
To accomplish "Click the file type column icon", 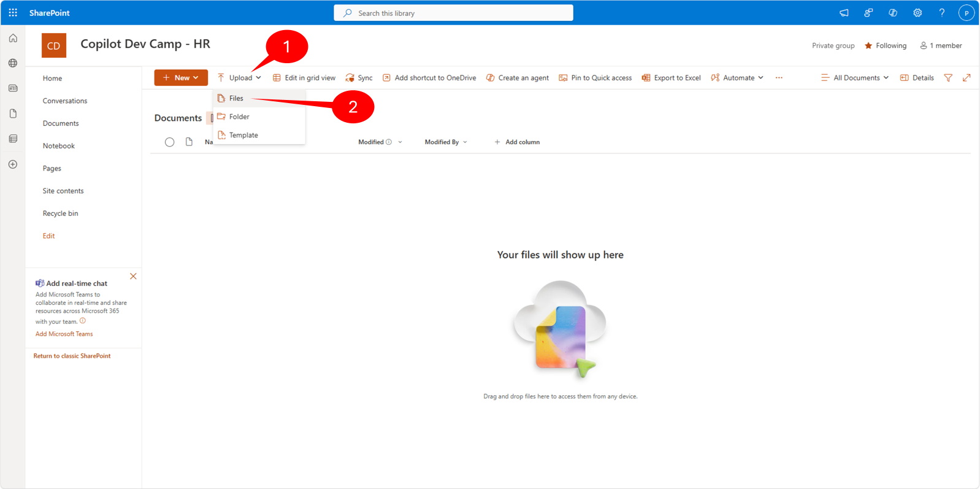I will [189, 142].
